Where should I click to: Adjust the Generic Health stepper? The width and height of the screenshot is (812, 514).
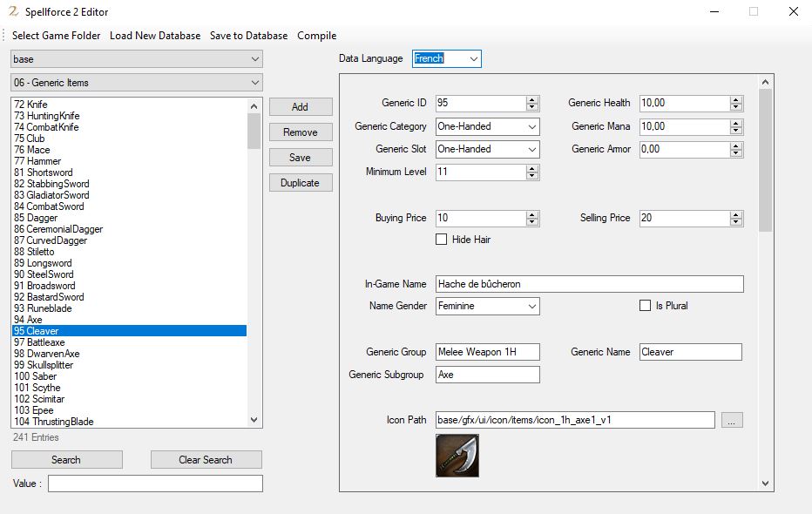click(x=736, y=104)
